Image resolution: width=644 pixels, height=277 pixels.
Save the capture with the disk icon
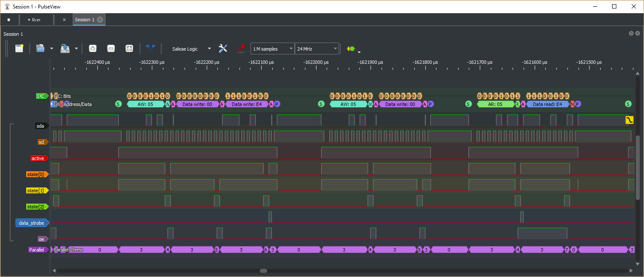click(x=65, y=49)
